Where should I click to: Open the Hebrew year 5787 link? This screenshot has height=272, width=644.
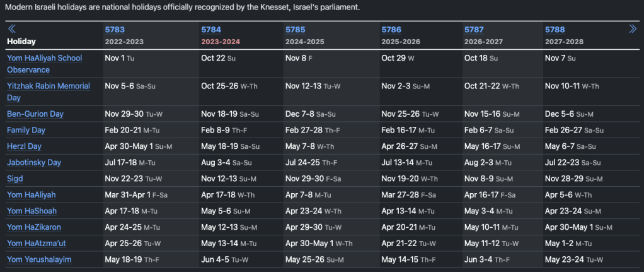coord(474,30)
